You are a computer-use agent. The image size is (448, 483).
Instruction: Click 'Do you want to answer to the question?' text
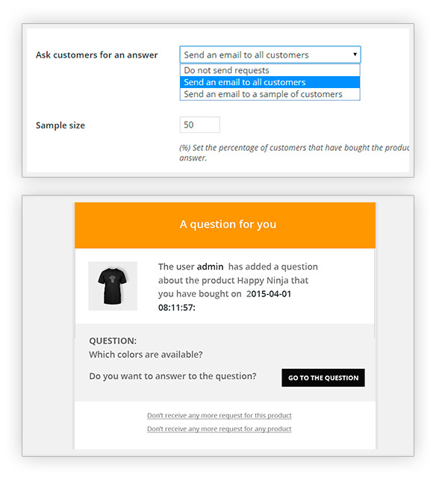click(x=172, y=376)
